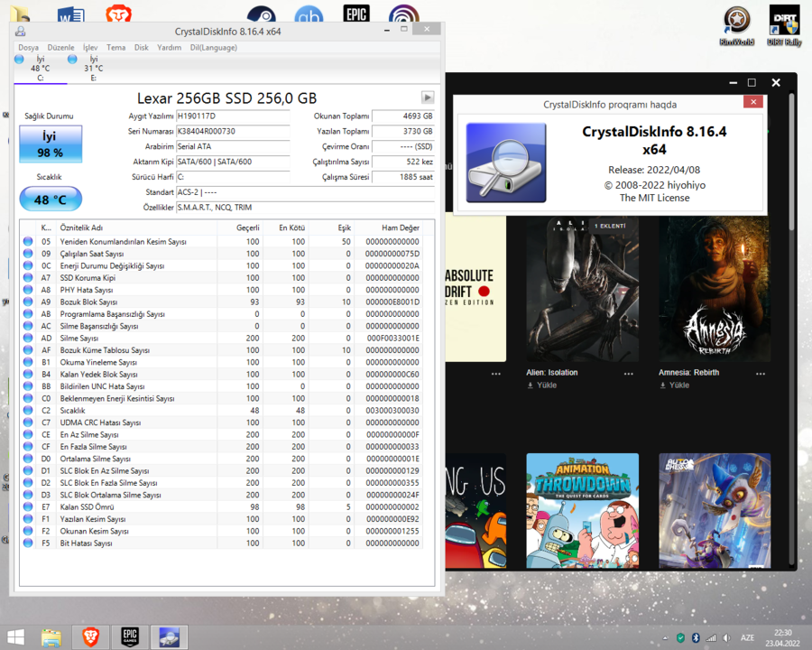Show hidden system tray icons
This screenshot has height=650, width=812.
point(665,638)
